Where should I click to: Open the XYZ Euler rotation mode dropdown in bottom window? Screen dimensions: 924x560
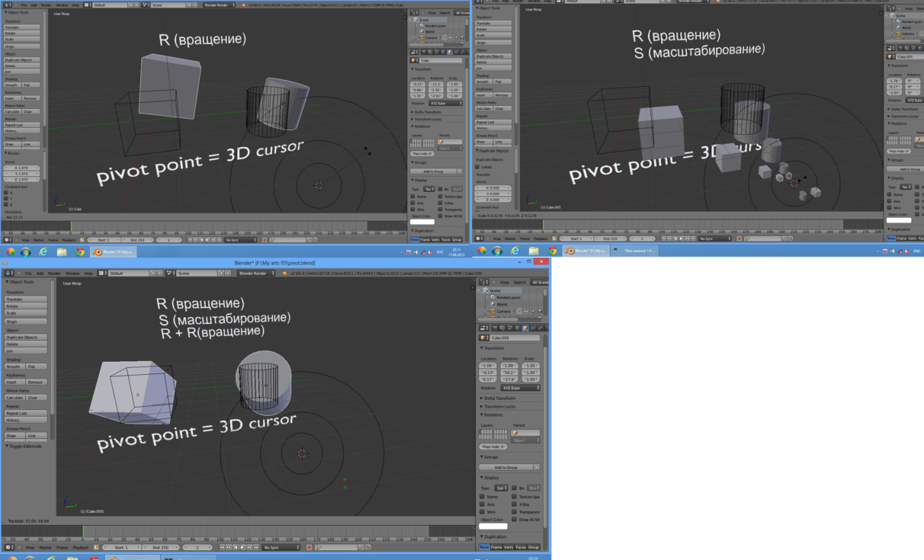(x=520, y=388)
